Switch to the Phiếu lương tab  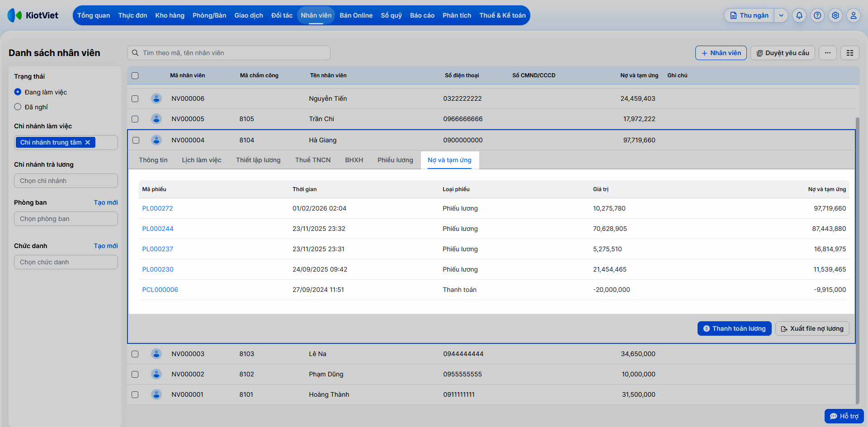click(396, 160)
